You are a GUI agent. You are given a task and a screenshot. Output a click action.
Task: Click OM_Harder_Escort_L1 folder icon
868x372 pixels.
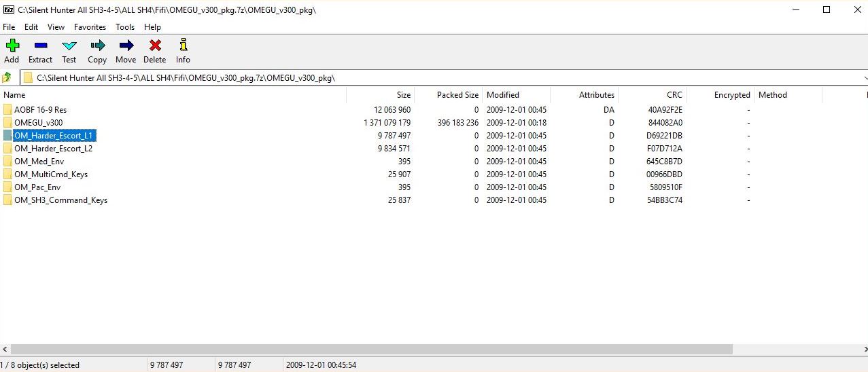[7, 135]
